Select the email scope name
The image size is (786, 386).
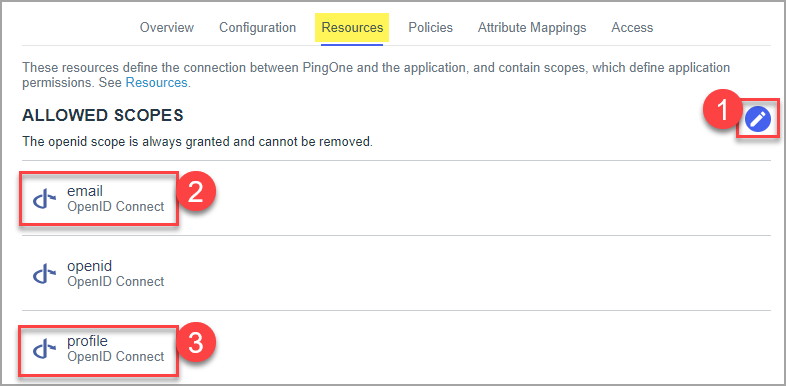coord(85,191)
